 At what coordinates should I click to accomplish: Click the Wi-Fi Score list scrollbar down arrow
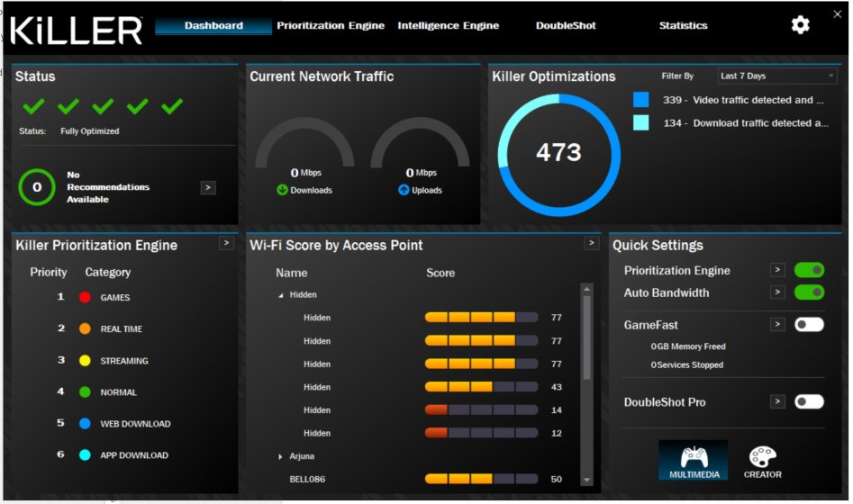(x=587, y=480)
